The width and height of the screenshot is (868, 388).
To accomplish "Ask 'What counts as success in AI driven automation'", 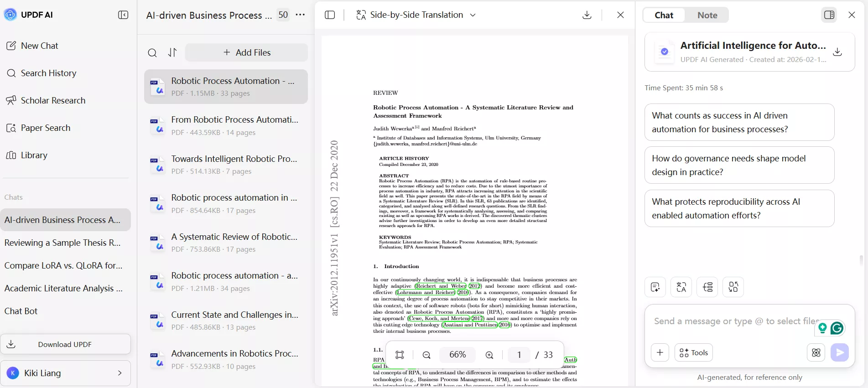I will (x=739, y=122).
